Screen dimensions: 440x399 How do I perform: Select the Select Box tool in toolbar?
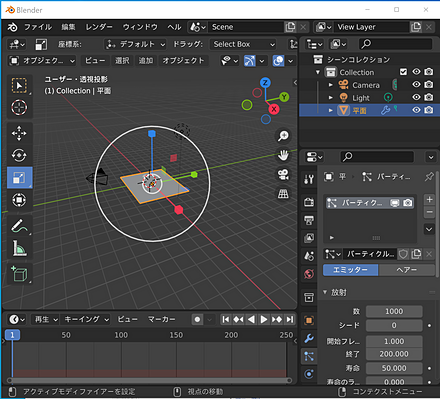pos(19,85)
